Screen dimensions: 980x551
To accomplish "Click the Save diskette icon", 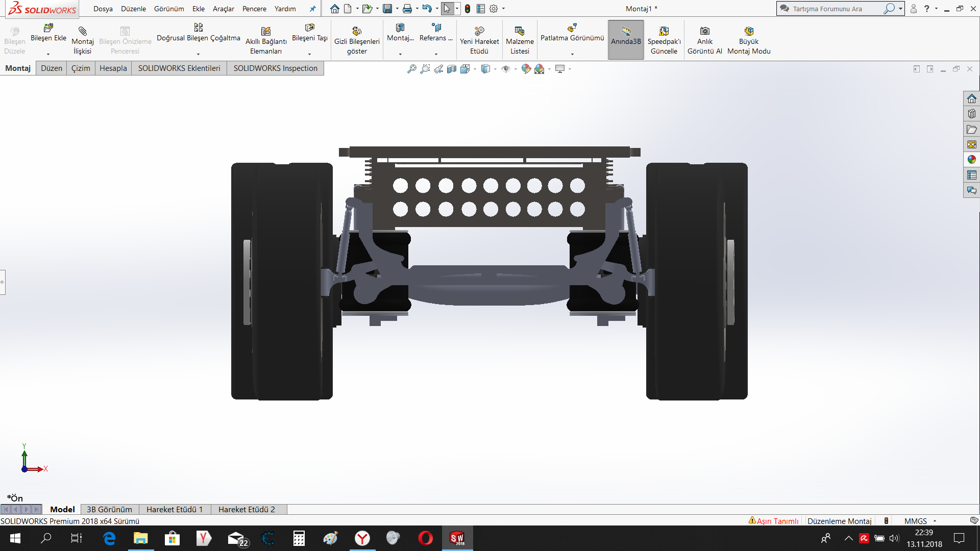I will point(387,9).
